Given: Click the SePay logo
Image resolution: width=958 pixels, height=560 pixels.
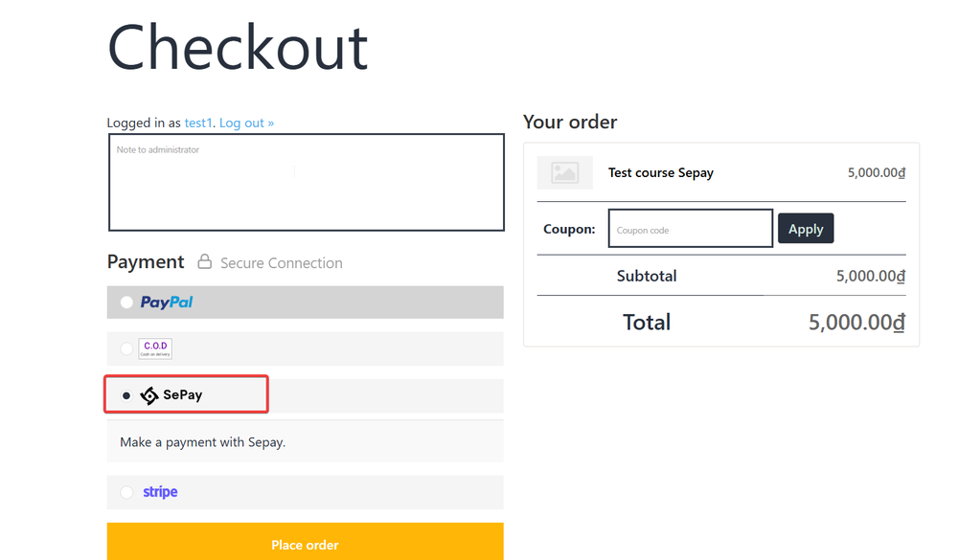Looking at the screenshot, I should (171, 395).
